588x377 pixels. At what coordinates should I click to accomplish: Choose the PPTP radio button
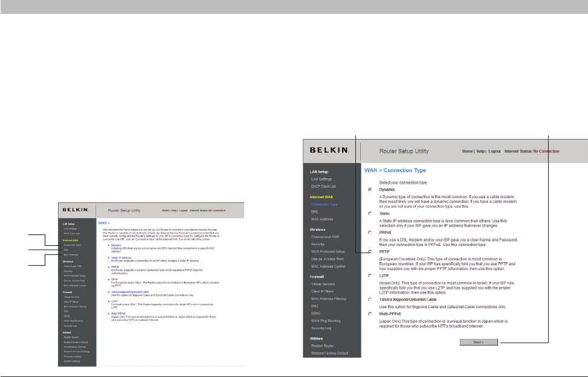(370, 252)
